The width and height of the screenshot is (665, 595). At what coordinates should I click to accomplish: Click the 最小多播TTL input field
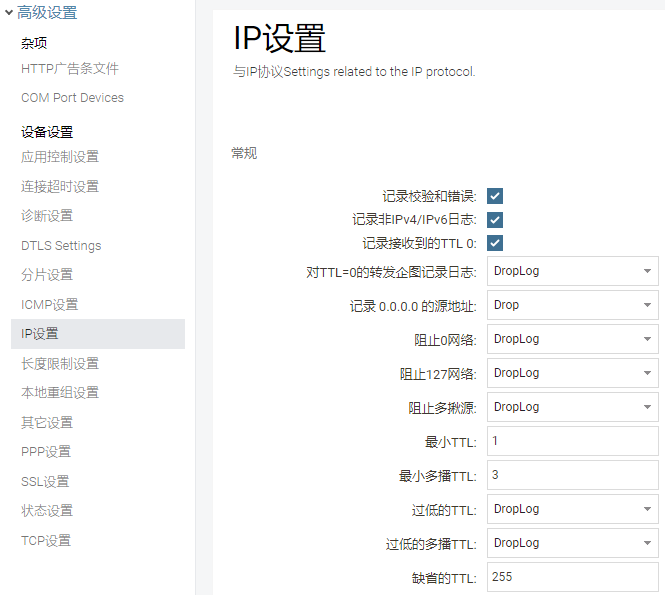(x=573, y=475)
